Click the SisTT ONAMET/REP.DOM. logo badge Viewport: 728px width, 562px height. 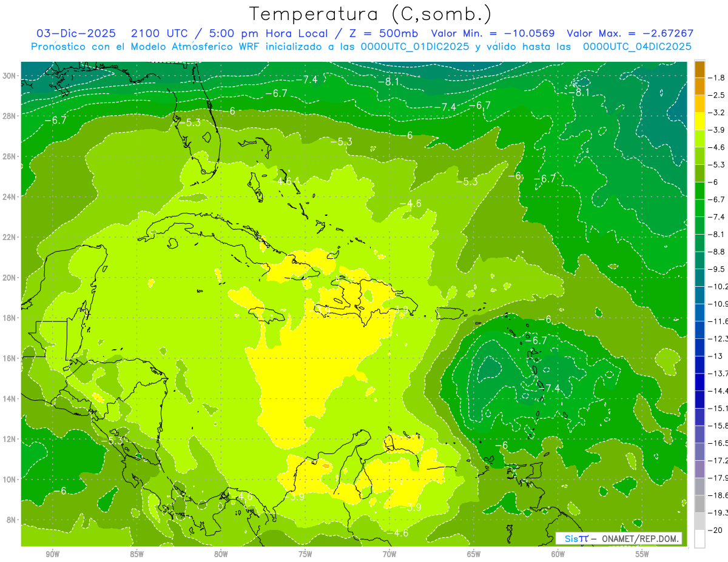pos(619,538)
